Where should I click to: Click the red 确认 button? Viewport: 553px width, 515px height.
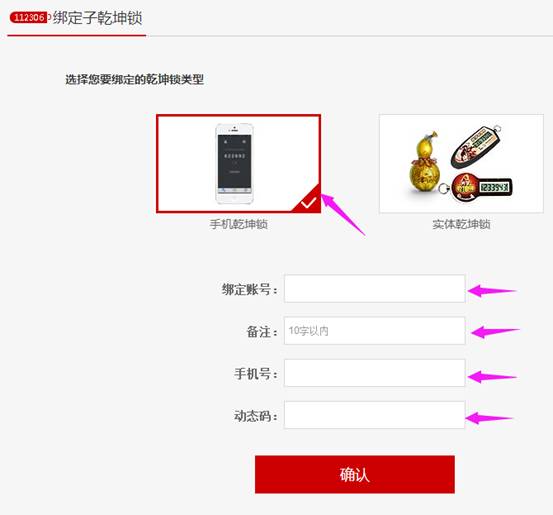point(355,474)
